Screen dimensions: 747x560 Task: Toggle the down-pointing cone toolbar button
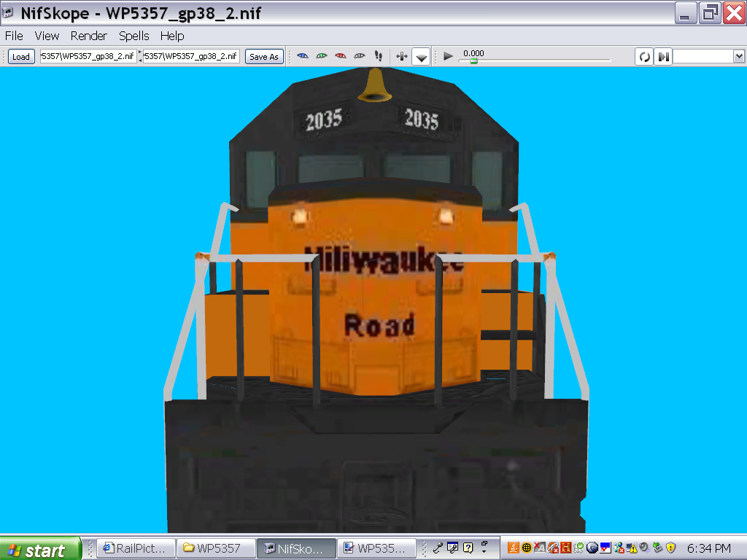click(x=421, y=57)
